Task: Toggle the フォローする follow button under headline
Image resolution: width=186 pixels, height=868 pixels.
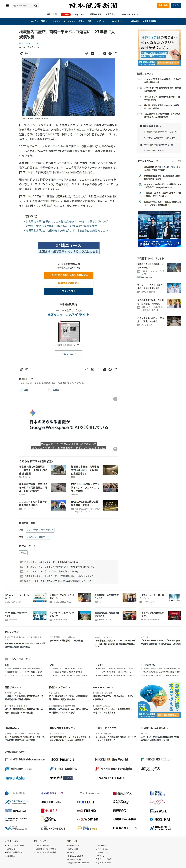Action: [32, 43]
